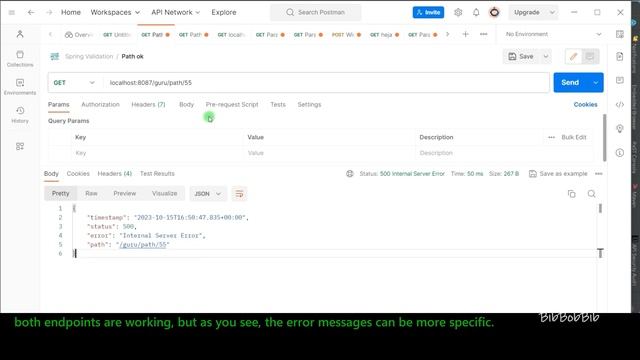The image size is (640, 360).
Task: Open the Test Results tab
Action: click(157, 174)
